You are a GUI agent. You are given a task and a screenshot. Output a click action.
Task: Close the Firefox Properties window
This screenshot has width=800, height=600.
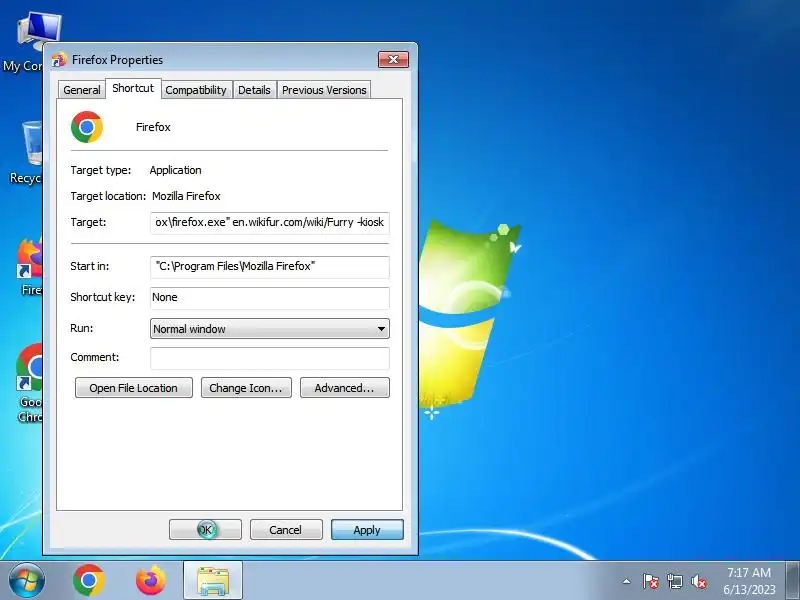coord(393,59)
